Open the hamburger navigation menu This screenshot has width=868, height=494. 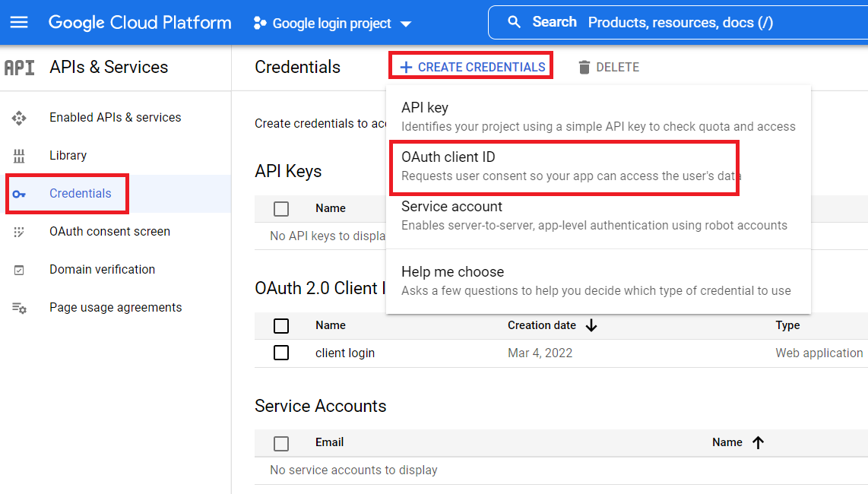(19, 22)
